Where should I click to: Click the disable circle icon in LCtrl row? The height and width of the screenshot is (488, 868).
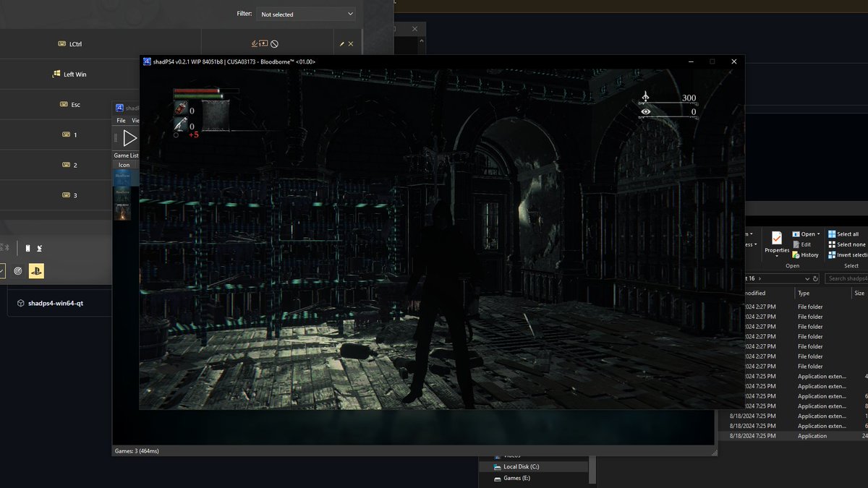click(275, 44)
